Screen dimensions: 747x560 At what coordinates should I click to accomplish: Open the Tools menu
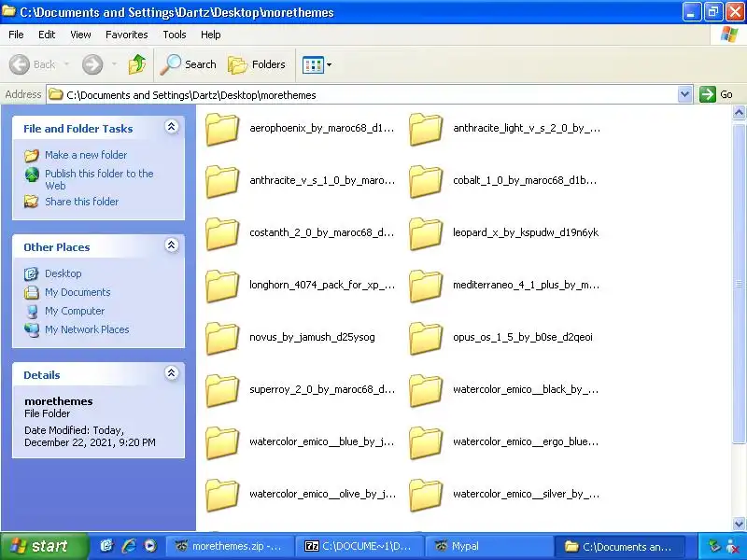pyautogui.click(x=175, y=35)
